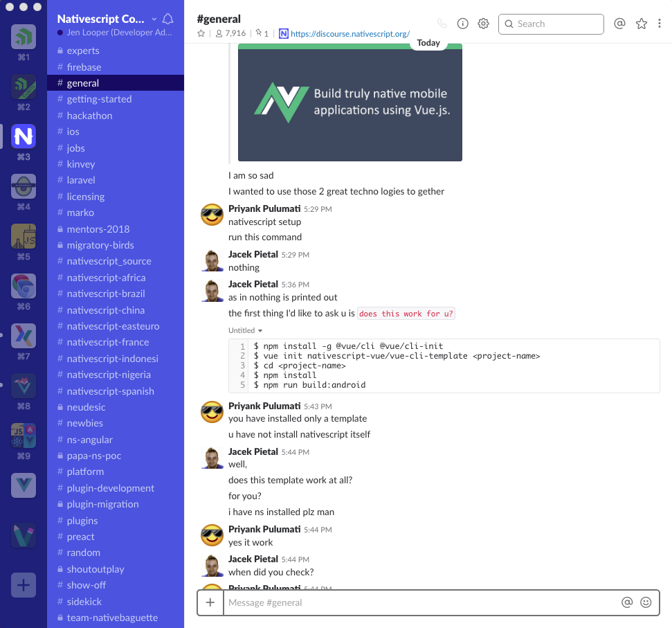Show mentions with header @ icon

[x=619, y=24]
